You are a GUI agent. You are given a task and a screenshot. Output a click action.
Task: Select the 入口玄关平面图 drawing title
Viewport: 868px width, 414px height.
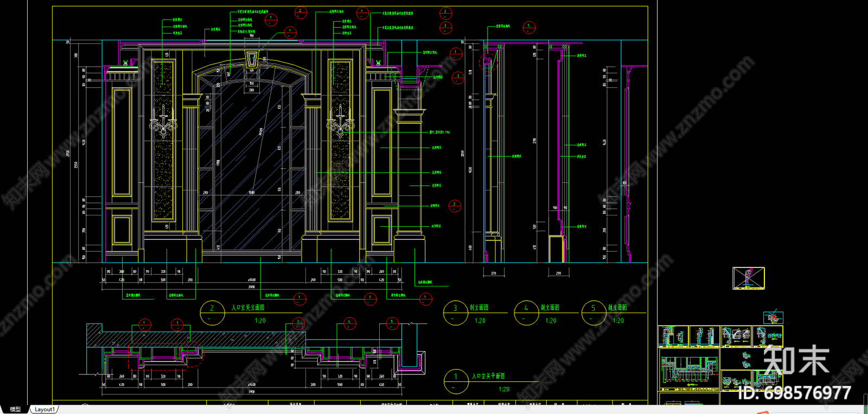(x=488, y=376)
